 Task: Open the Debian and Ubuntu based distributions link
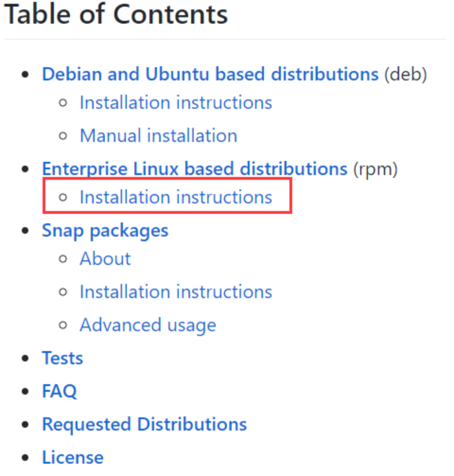[210, 74]
